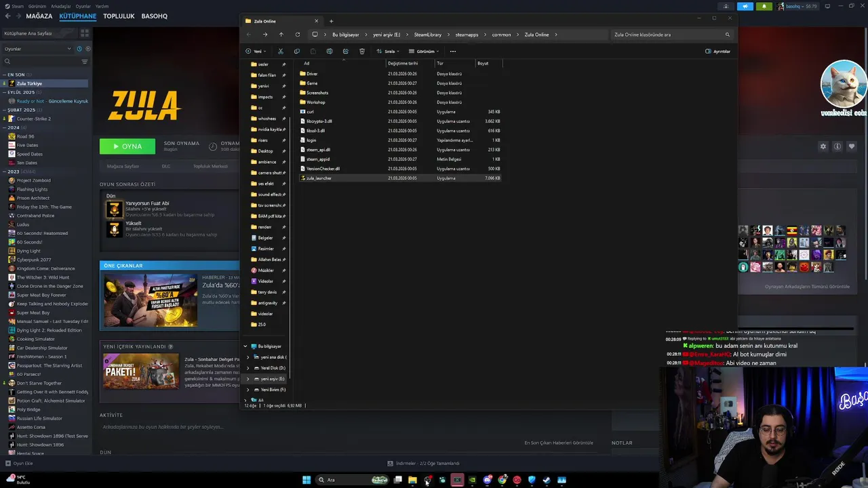Open the Görünüm menu in Steam
868x488 pixels.
point(36,6)
